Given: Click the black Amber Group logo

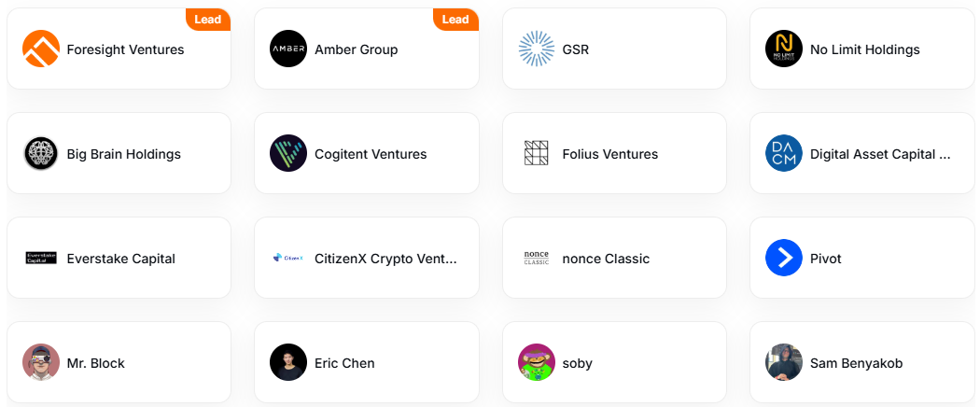Looking at the screenshot, I should (288, 49).
